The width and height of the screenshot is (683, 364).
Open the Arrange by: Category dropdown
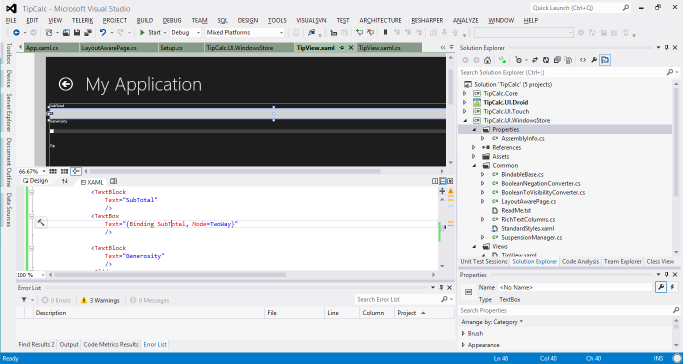coord(492,322)
